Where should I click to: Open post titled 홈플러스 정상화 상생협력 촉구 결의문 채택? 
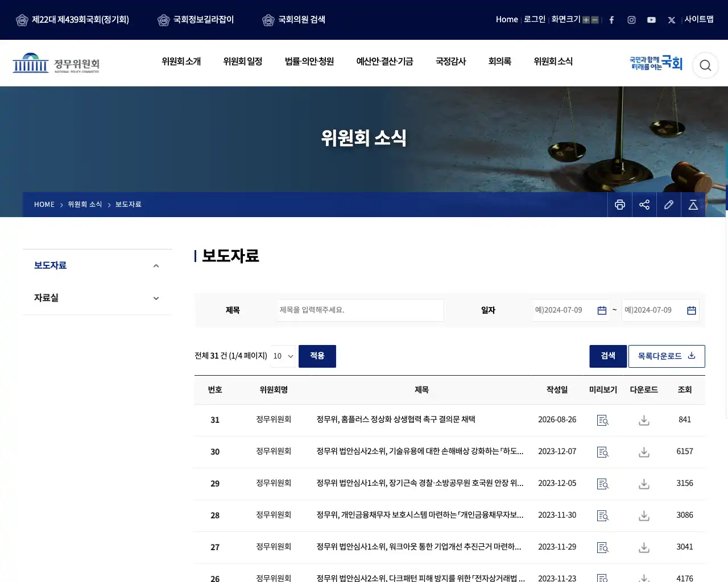tap(396, 419)
